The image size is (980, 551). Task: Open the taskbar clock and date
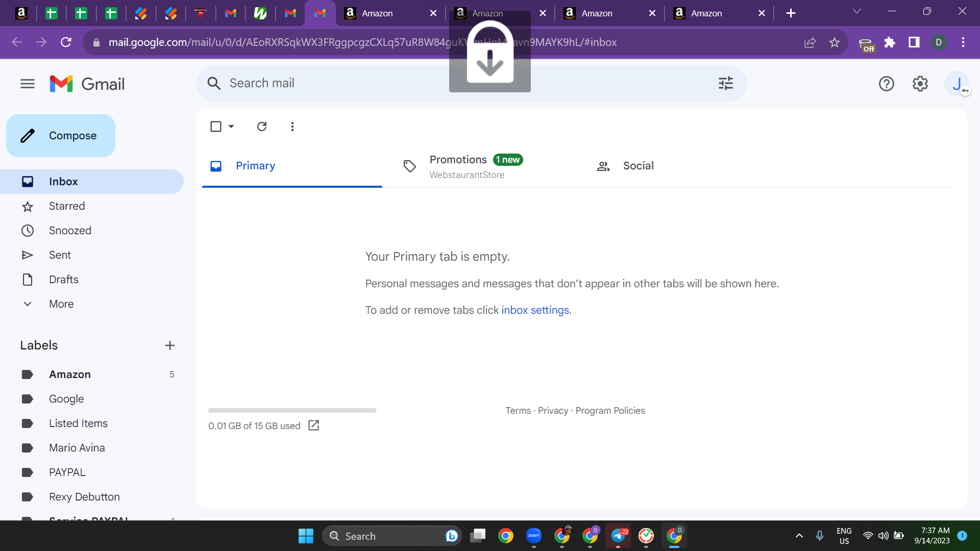click(x=932, y=536)
